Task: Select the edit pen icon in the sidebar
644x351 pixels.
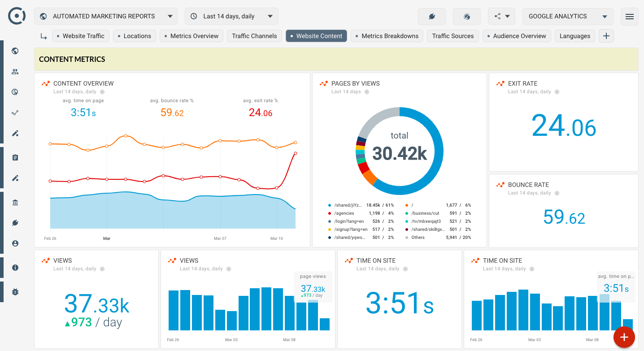Action: tap(15, 133)
